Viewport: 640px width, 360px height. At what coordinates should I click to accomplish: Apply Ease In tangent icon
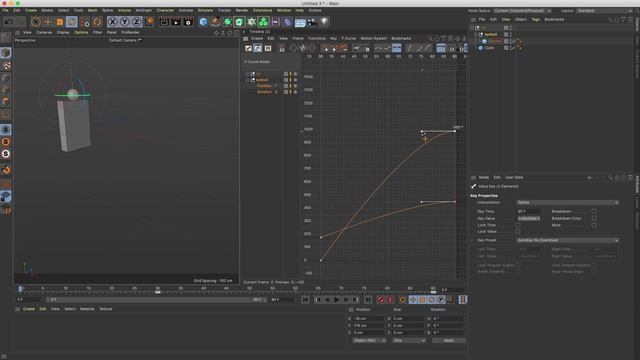pos(419,48)
